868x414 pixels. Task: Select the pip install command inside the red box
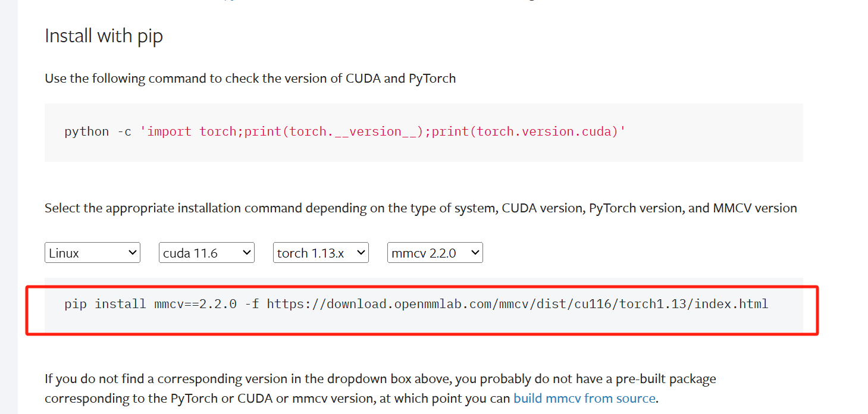point(416,304)
